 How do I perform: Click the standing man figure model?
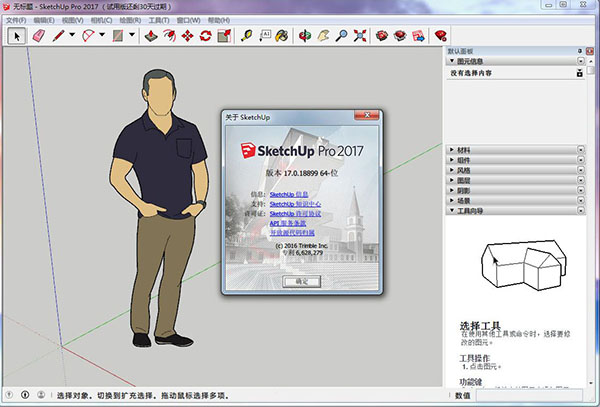point(161,208)
